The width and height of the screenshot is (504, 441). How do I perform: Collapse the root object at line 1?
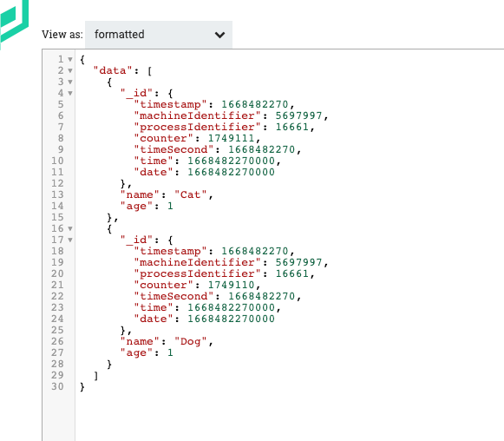pyautogui.click(x=70, y=59)
